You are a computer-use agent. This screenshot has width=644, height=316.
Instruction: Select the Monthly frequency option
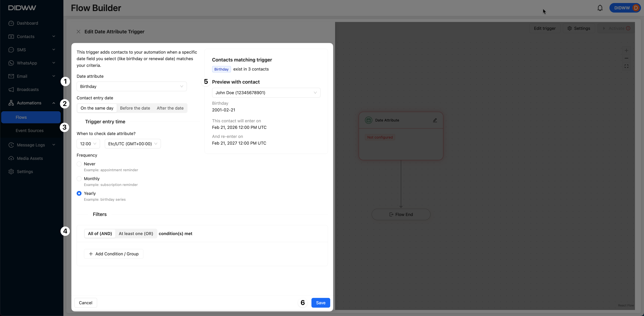(79, 179)
